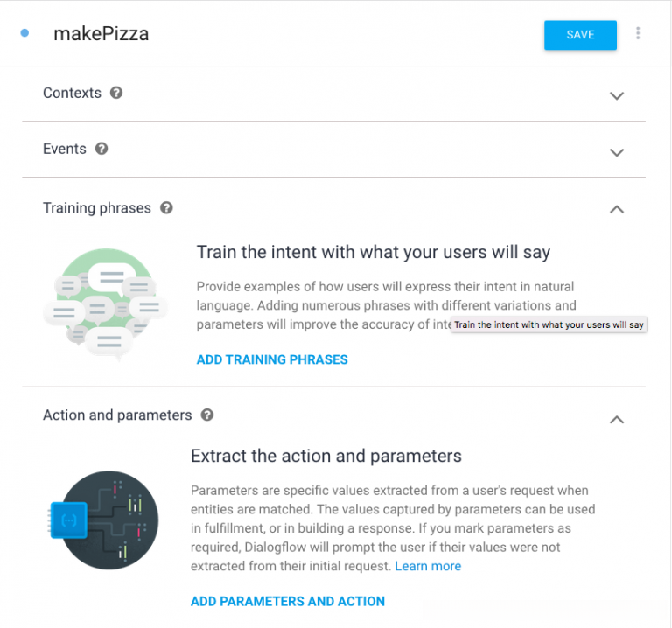Click ADD PARAMETERS AND ACTION
This screenshot has height=628, width=672.
point(288,601)
